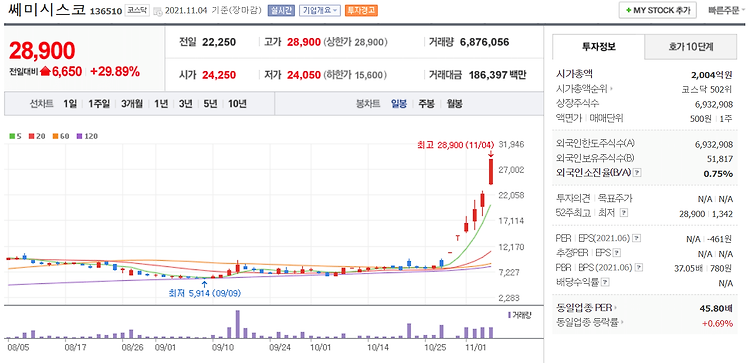
Task: Click the 코스닥 502위 ranking value
Action: tap(707, 89)
